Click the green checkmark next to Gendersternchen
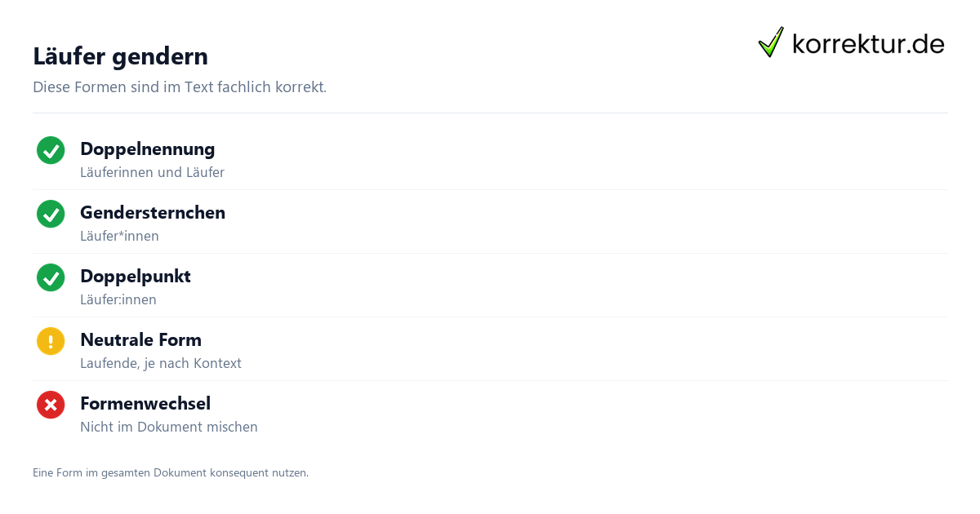Viewport: 980px width, 514px height. (51, 214)
